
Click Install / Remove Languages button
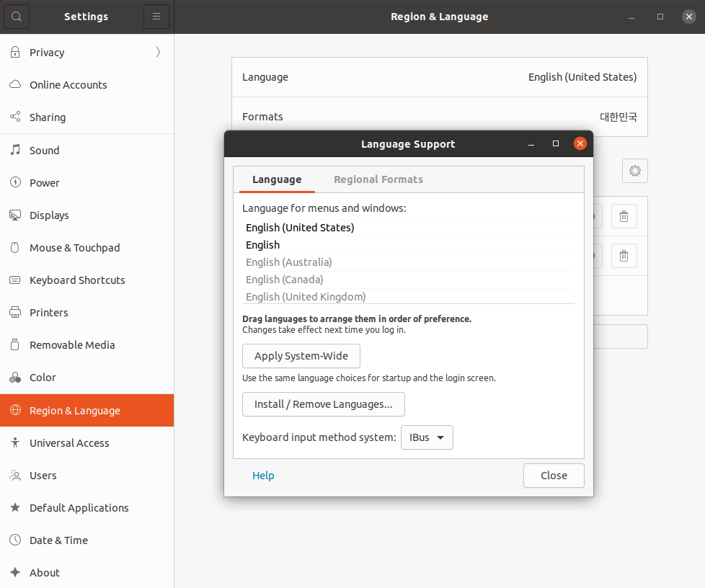pos(323,404)
